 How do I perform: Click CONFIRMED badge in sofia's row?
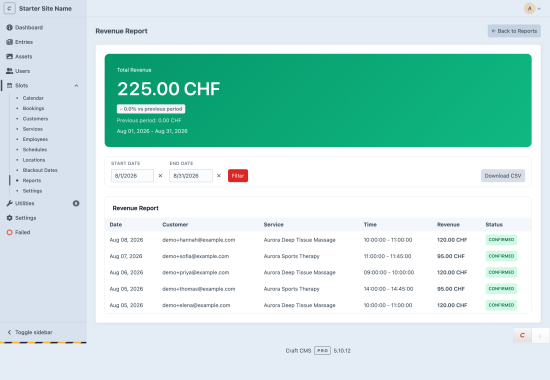[501, 256]
